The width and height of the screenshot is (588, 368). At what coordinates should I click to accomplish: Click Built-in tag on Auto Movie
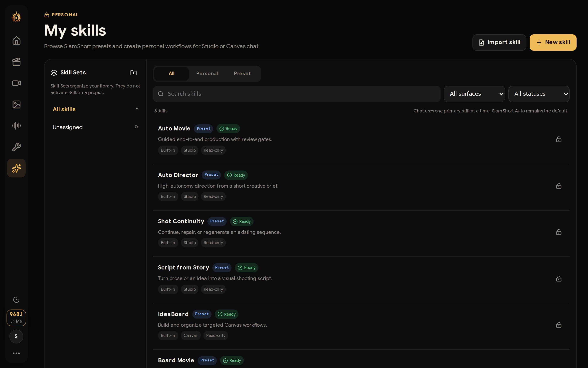point(168,150)
